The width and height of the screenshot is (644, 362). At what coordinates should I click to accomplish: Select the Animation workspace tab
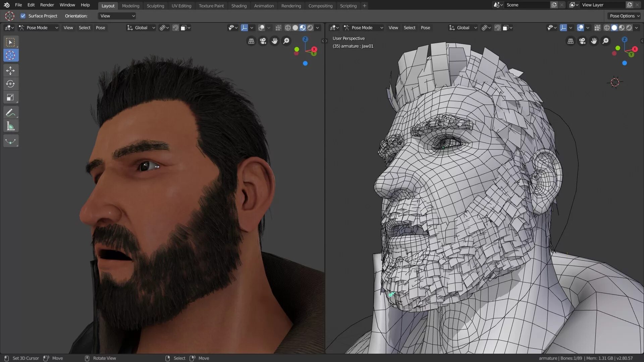click(263, 5)
